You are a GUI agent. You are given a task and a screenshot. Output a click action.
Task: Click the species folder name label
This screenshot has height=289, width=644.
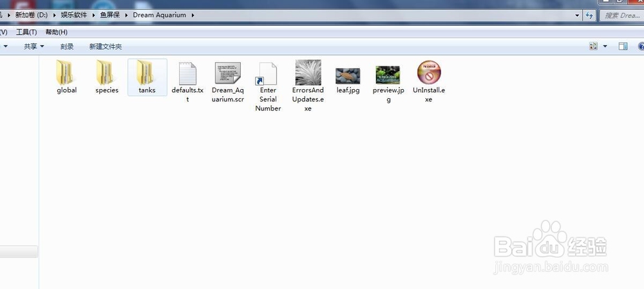coord(107,90)
